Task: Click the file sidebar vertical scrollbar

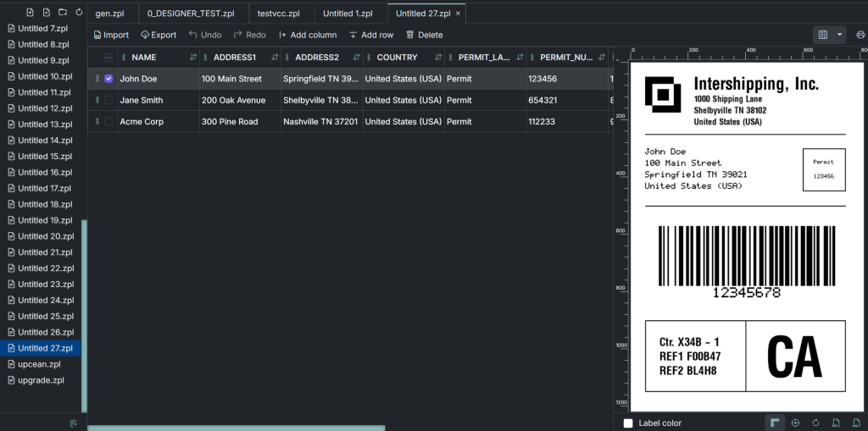Action: tap(84, 316)
